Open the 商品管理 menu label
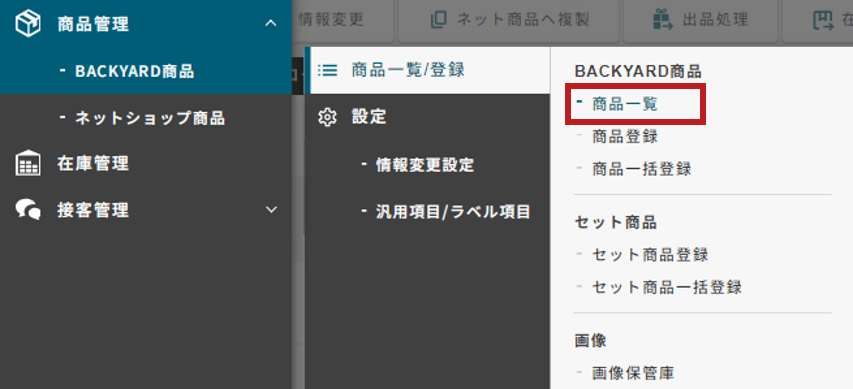 pos(93,24)
